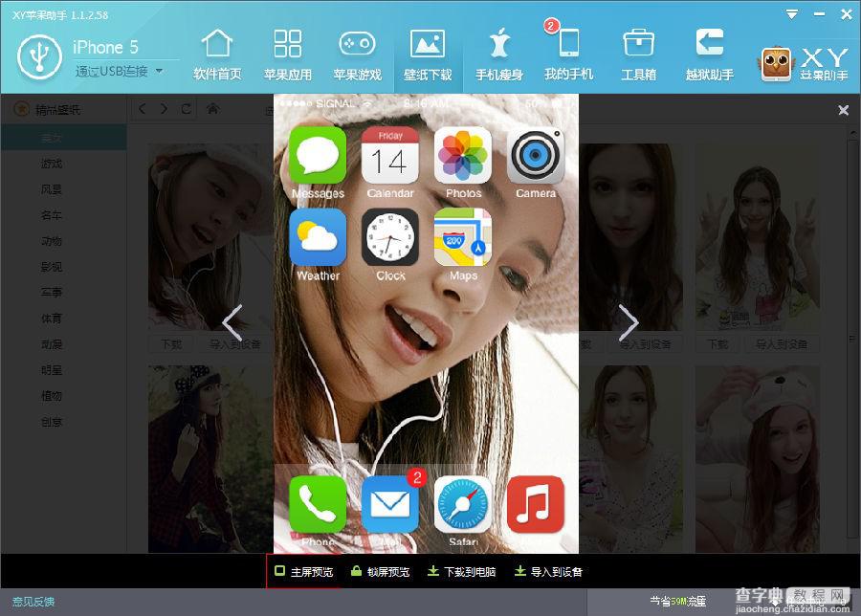Click 下载 under first wallpaper
This screenshot has width=861, height=616.
(172, 344)
